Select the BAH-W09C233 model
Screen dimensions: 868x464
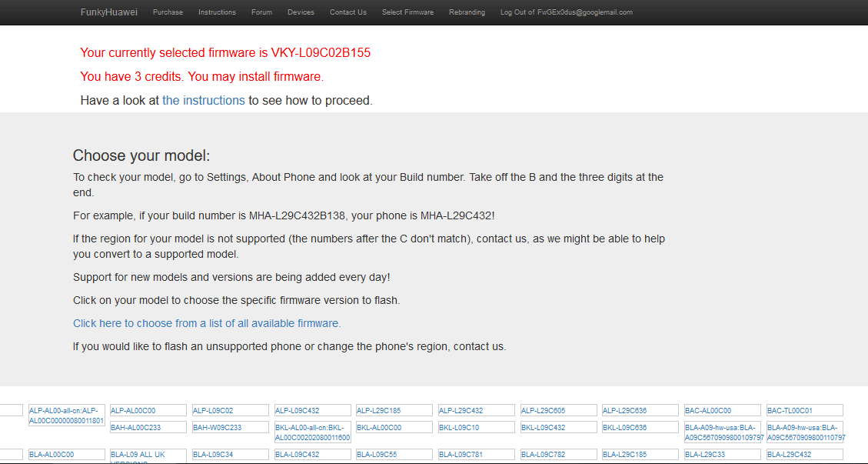tap(231, 427)
